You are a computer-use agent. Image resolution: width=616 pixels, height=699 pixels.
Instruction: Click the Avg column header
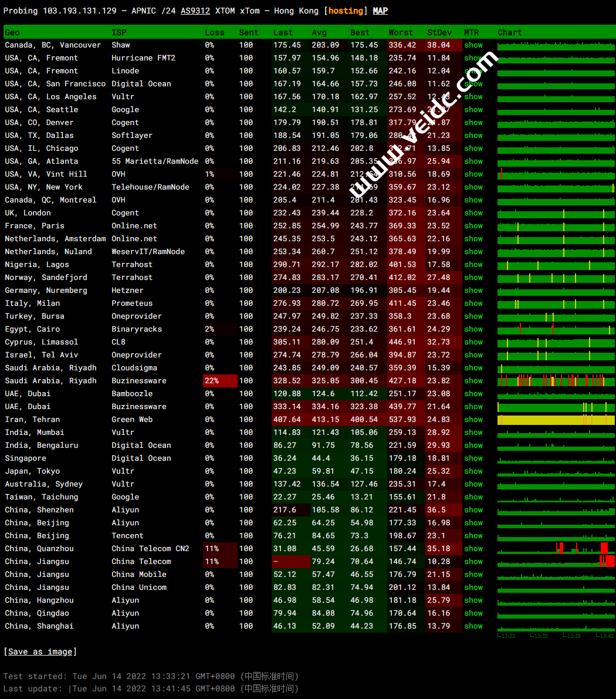click(319, 32)
